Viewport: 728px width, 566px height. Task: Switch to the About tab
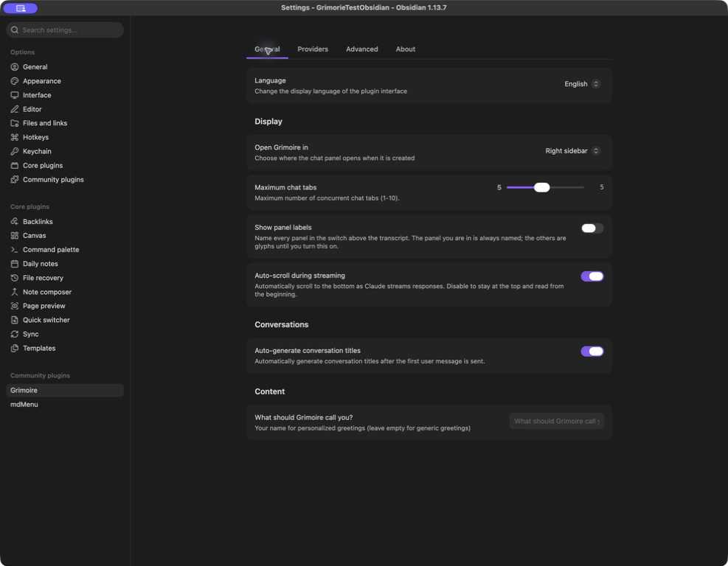click(406, 49)
